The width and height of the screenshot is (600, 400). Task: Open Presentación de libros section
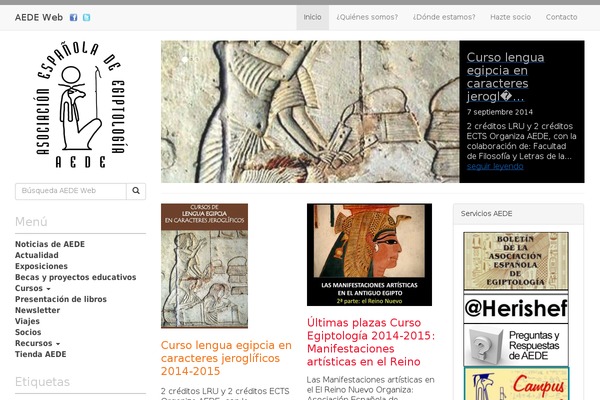tap(61, 299)
